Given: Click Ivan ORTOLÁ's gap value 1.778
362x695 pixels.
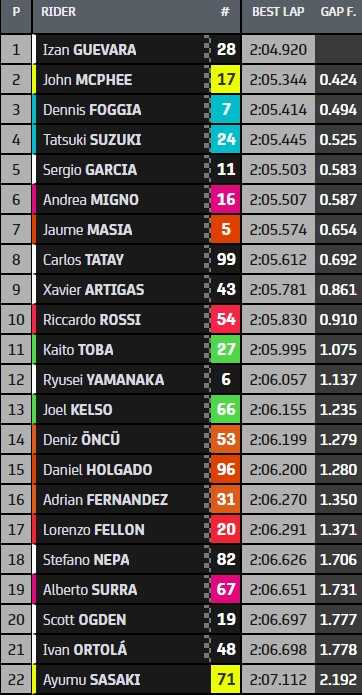Looking at the screenshot, I should click(339, 649).
